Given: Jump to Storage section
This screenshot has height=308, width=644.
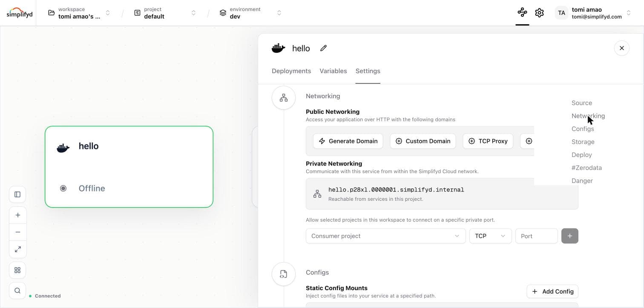Looking at the screenshot, I should coord(583,142).
